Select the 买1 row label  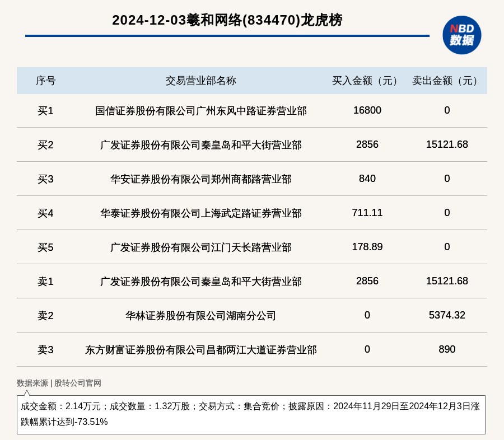45,111
